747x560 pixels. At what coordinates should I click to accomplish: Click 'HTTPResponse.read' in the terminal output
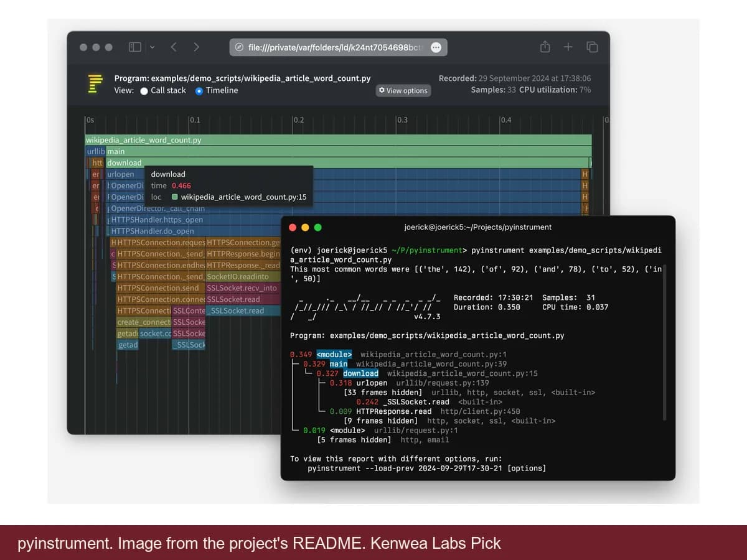(x=394, y=411)
